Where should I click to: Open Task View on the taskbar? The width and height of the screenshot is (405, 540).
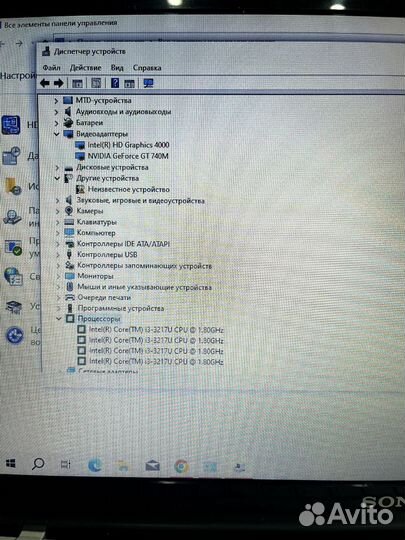point(65,465)
